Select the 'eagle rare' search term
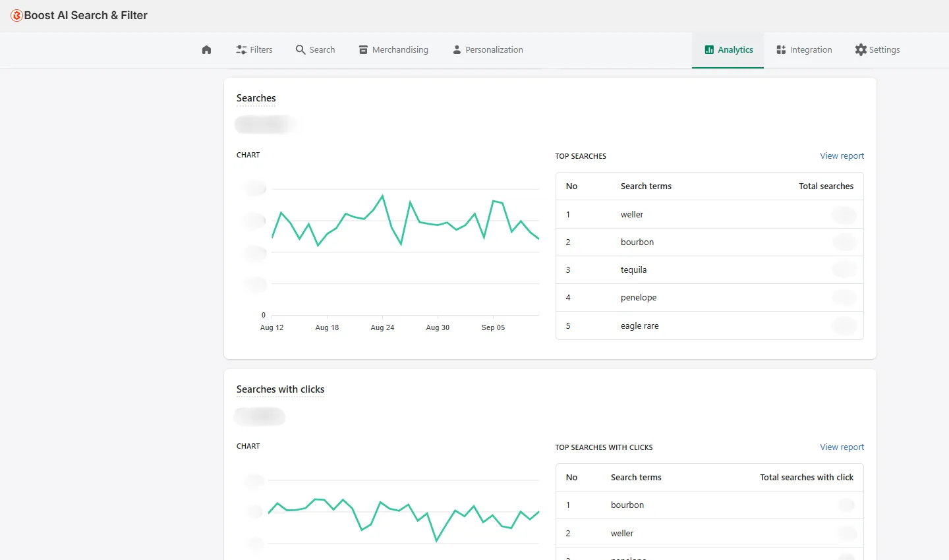This screenshot has height=560, width=949. [x=639, y=325]
